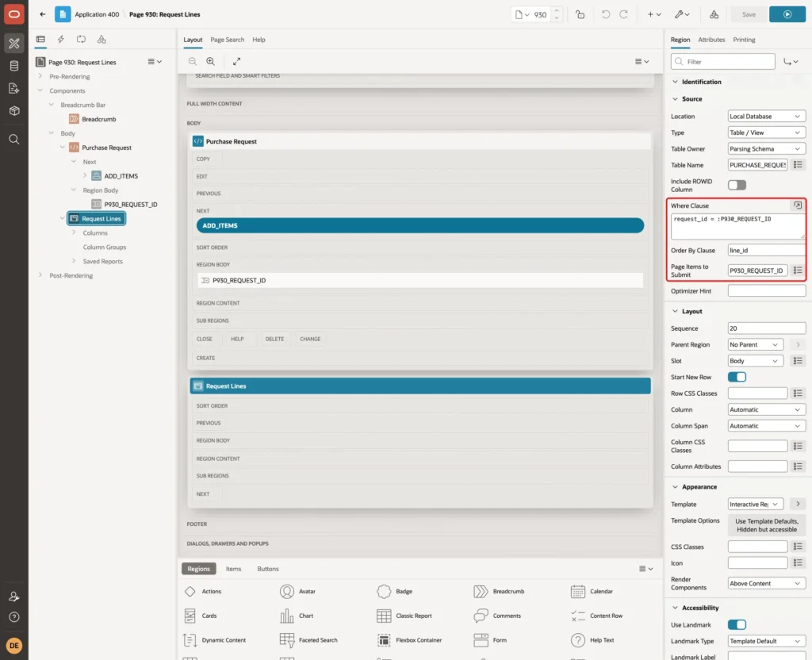
Task: Open Where Clause code editor icon
Action: point(798,205)
